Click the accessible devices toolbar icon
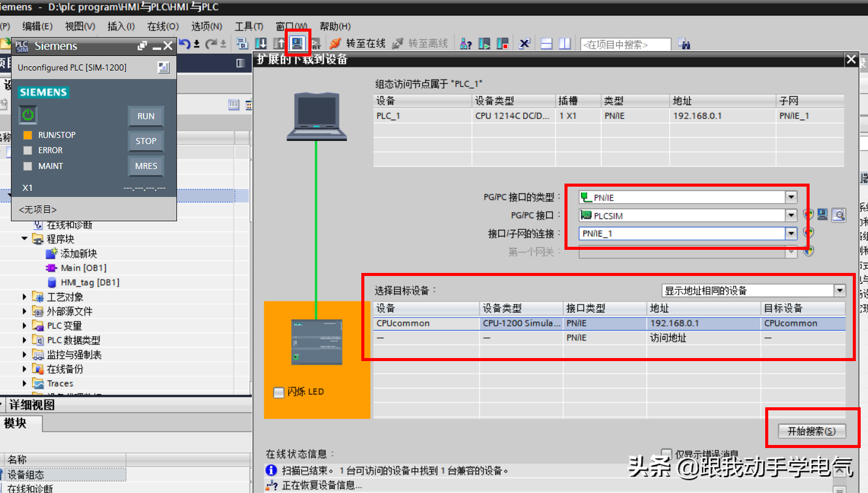This screenshot has width=868, height=493. click(x=467, y=44)
